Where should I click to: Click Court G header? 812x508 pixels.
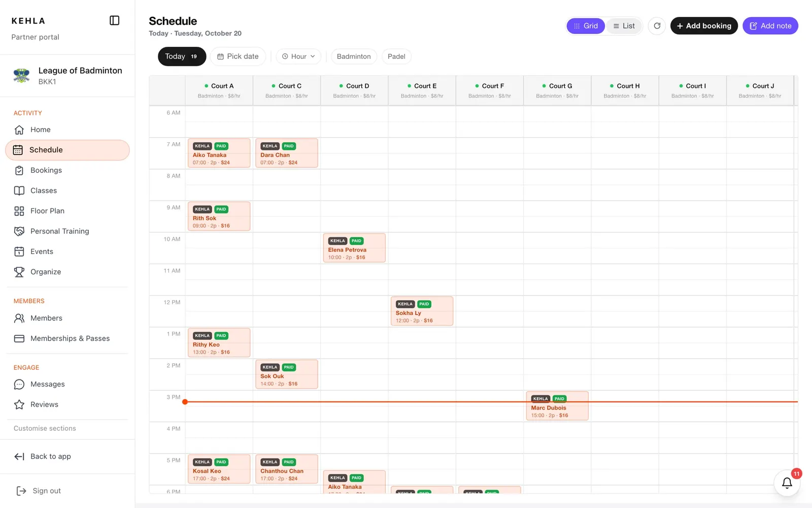point(557,90)
